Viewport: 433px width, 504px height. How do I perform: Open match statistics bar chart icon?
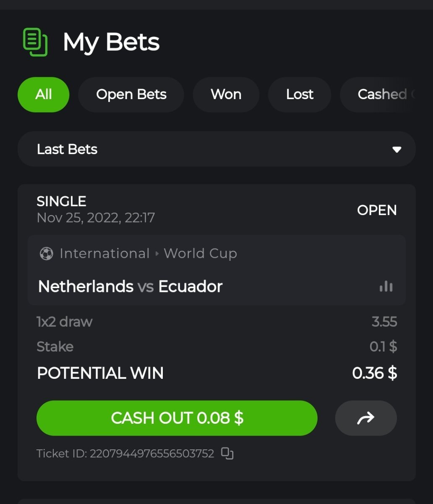coord(386,287)
